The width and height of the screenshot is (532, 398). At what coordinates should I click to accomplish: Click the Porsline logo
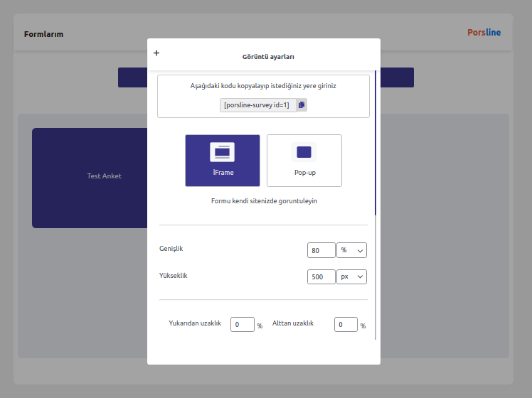[484, 33]
